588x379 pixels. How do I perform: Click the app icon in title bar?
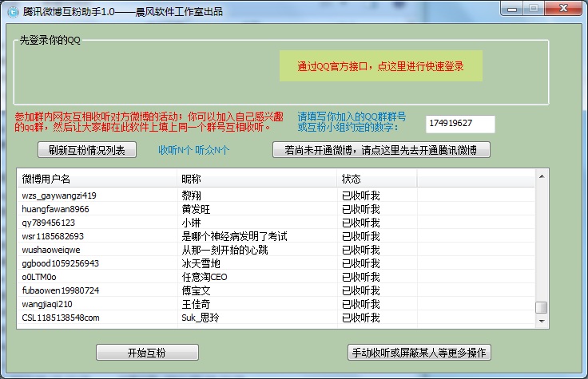click(13, 12)
